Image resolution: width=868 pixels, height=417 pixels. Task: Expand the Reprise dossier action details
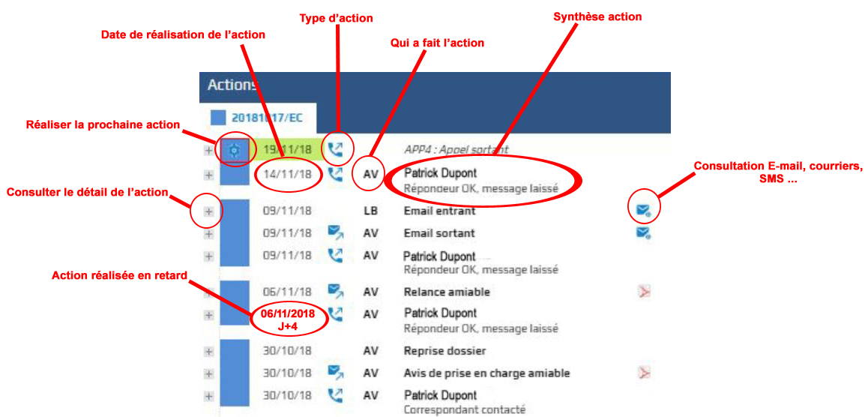pyautogui.click(x=208, y=351)
